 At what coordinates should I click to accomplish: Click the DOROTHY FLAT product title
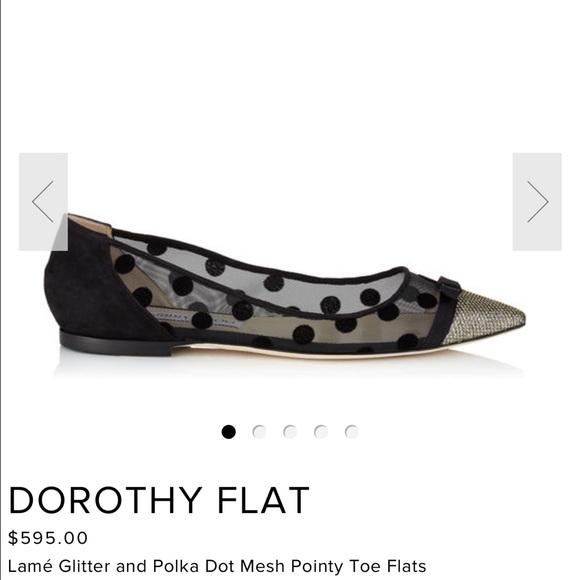(x=159, y=500)
